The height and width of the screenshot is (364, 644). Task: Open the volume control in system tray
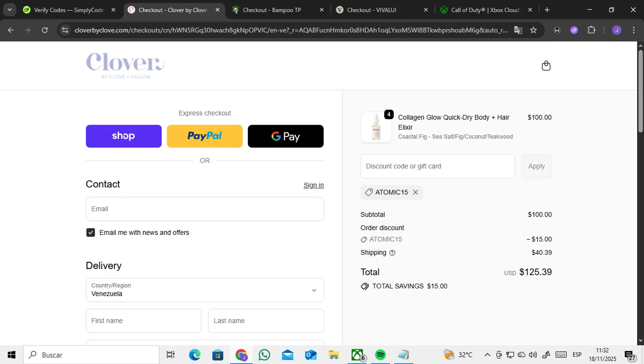tap(533, 355)
